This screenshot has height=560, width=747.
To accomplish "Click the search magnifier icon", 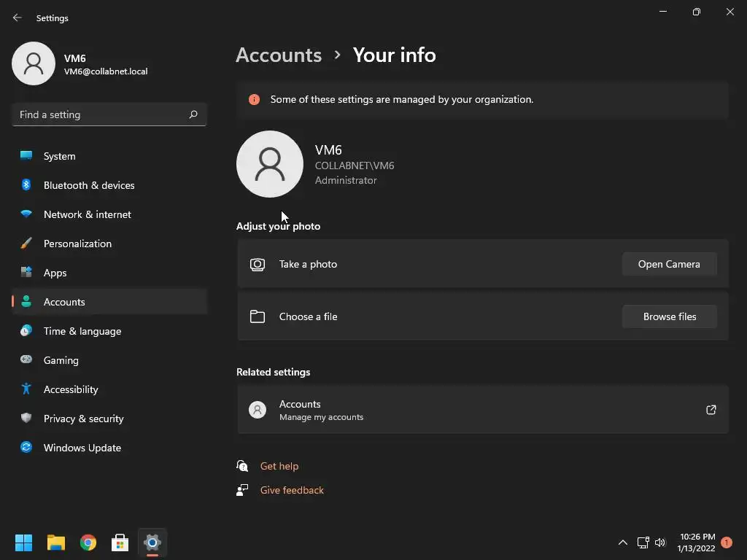I will point(193,114).
